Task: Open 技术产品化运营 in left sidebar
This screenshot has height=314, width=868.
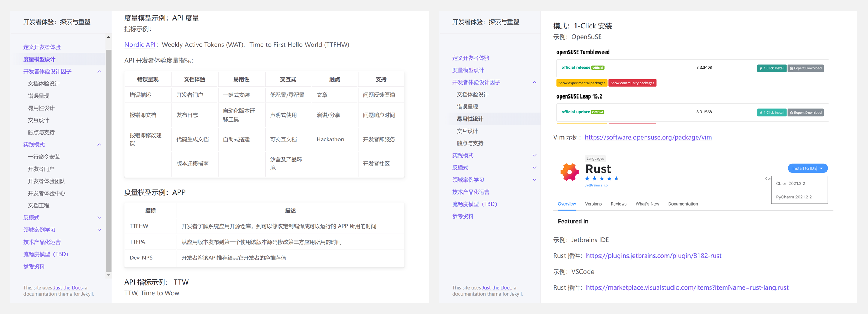Action: [x=42, y=242]
